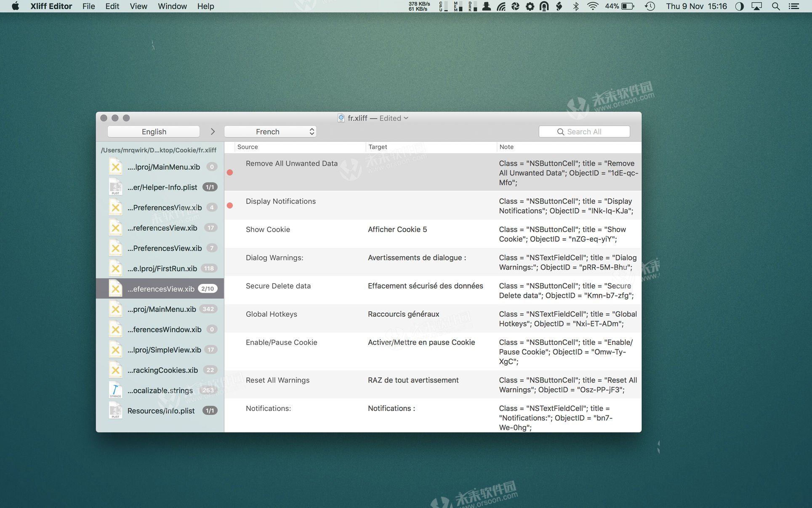
Task: Open the File menu
Action: tap(88, 6)
